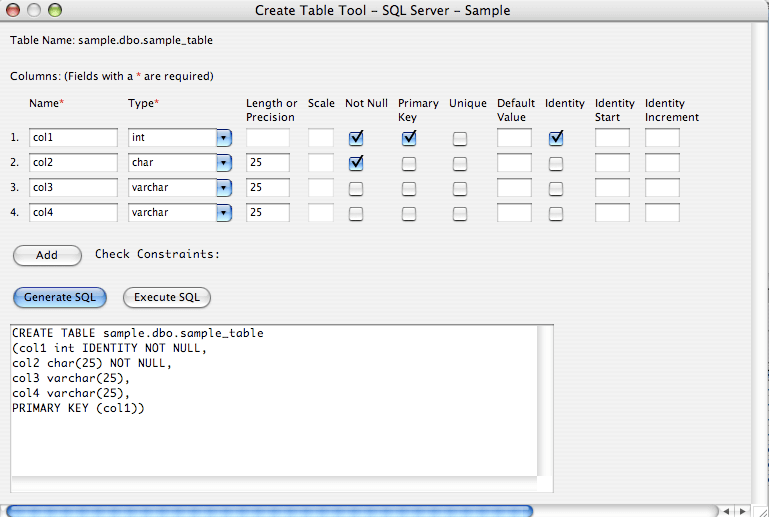Run the statement with Execute SQL
Viewport: 769px width, 517px height.
167,297
